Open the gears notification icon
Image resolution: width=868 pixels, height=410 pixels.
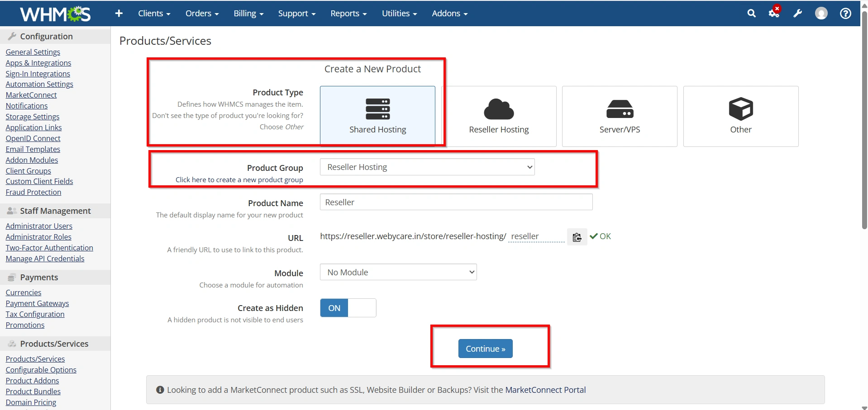click(x=774, y=13)
